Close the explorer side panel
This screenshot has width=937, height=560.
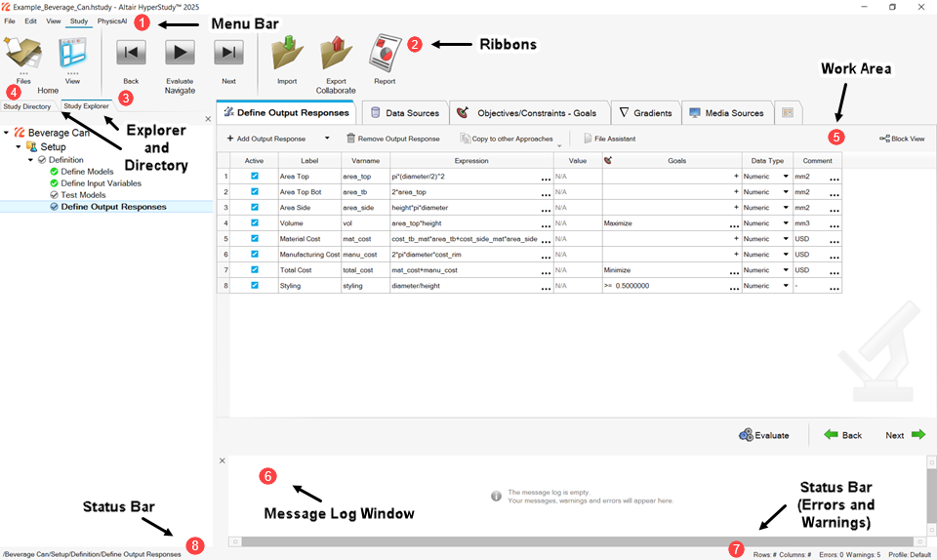tap(208, 119)
